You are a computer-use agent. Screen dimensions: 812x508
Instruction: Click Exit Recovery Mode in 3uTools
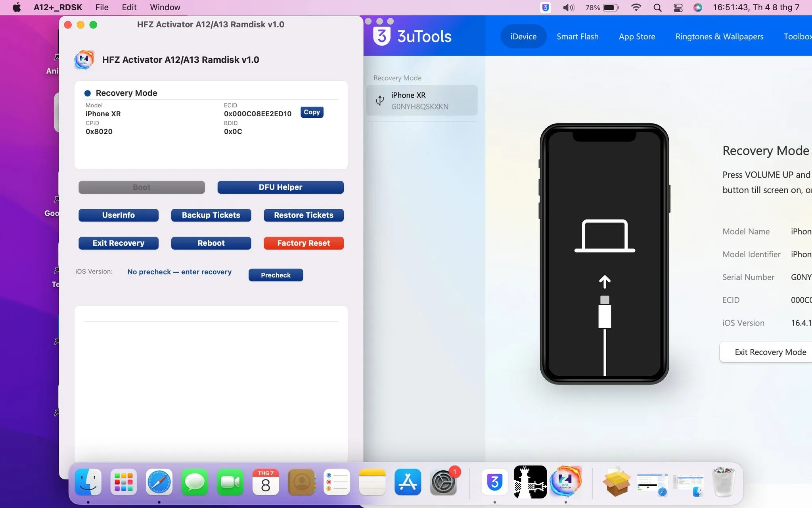tap(766, 352)
